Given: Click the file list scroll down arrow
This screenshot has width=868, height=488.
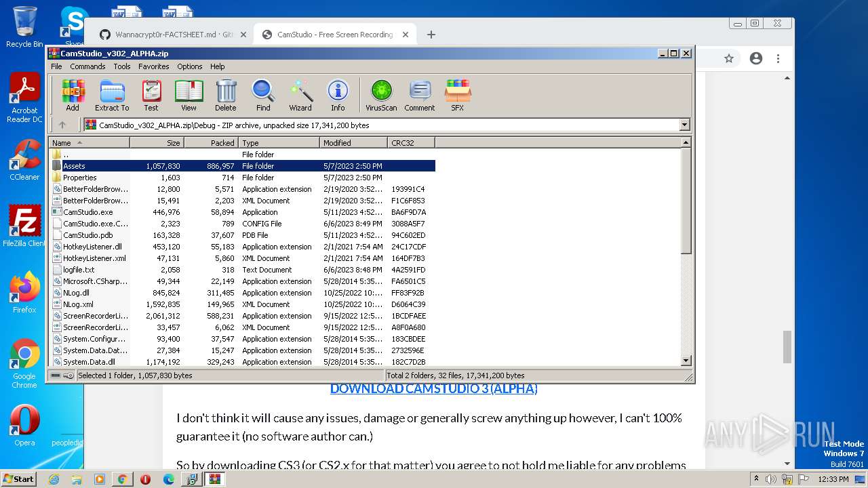Looking at the screenshot, I should pos(686,361).
